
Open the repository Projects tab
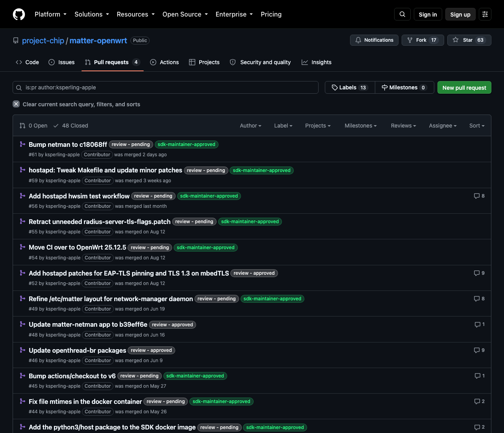tap(204, 62)
